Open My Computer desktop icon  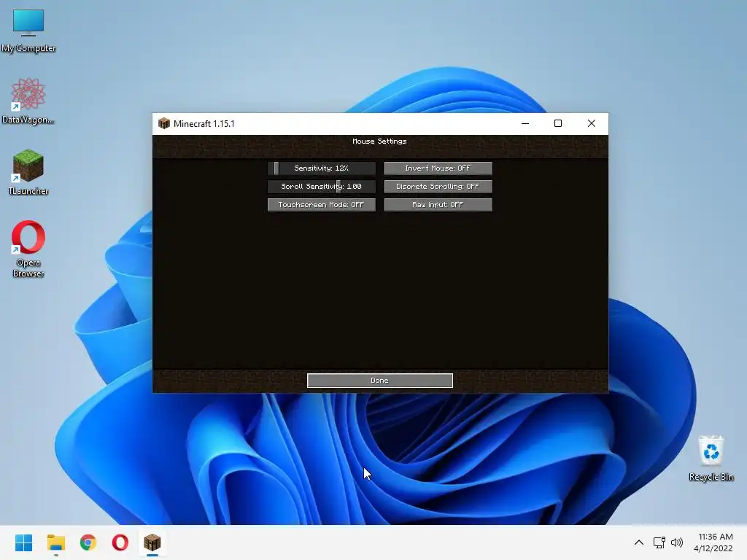coord(28,31)
